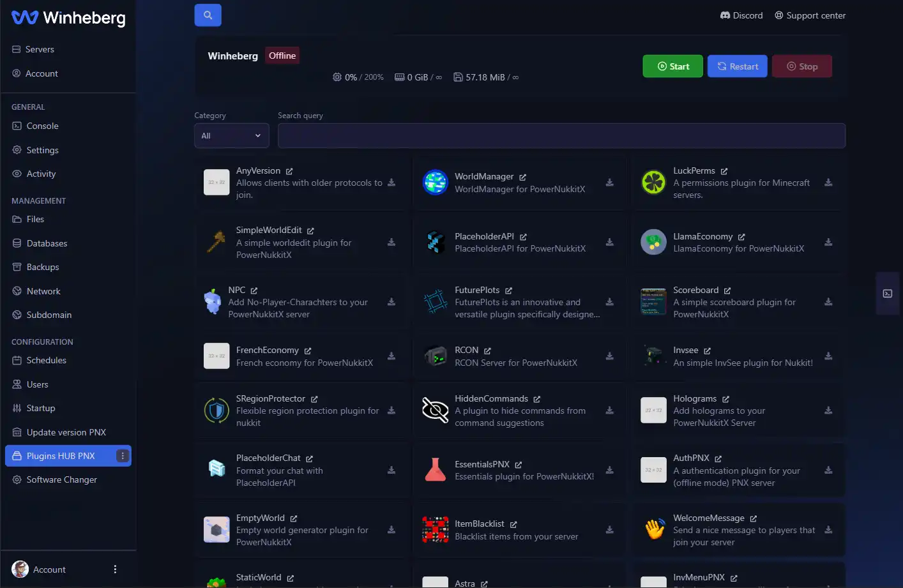Image resolution: width=903 pixels, height=588 pixels.
Task: Open the Discord link
Action: click(x=741, y=15)
